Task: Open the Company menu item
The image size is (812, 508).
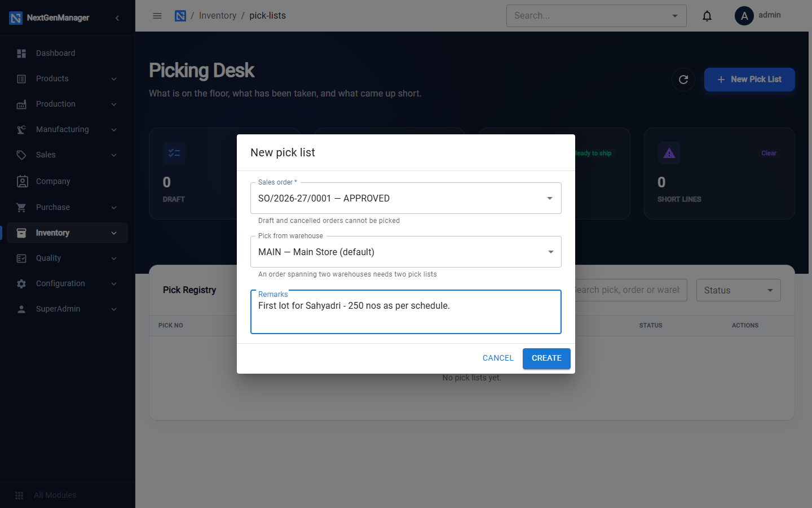Action: 68,181
